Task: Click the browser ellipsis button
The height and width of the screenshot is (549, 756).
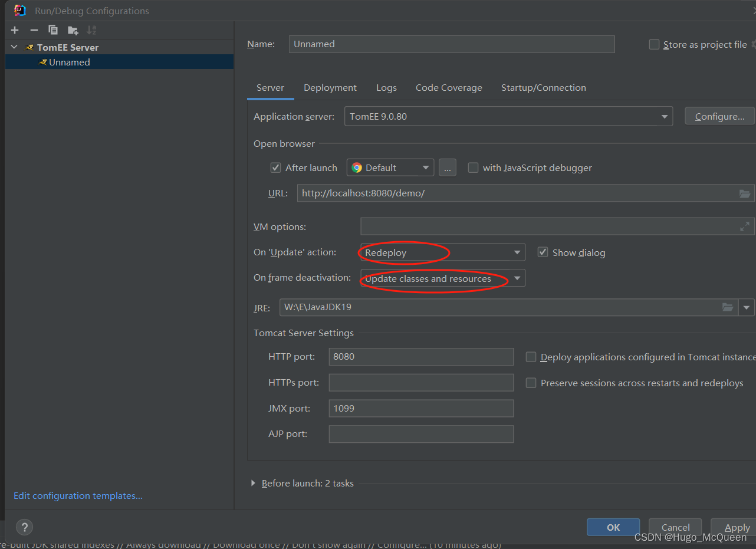Action: [447, 167]
